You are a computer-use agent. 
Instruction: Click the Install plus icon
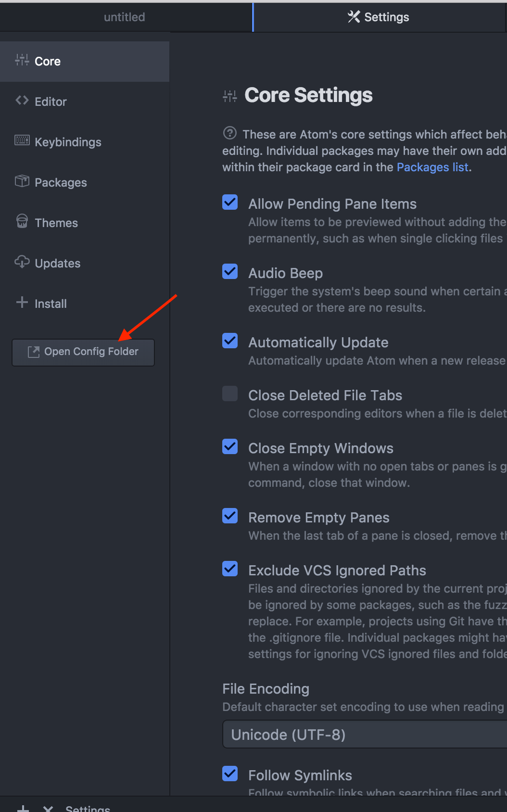(22, 302)
